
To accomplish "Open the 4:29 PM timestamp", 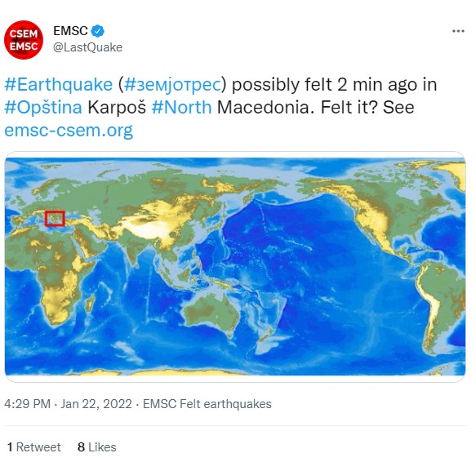I will click(x=27, y=404).
